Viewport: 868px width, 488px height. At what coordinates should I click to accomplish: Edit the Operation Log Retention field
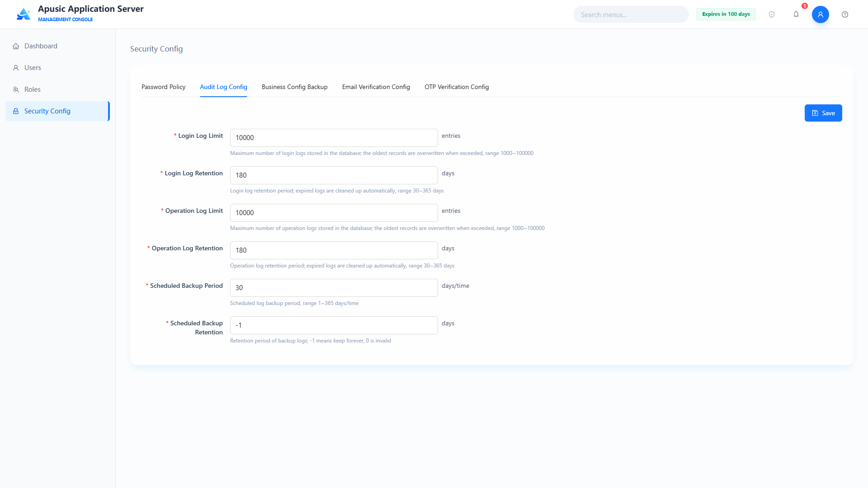(x=334, y=250)
